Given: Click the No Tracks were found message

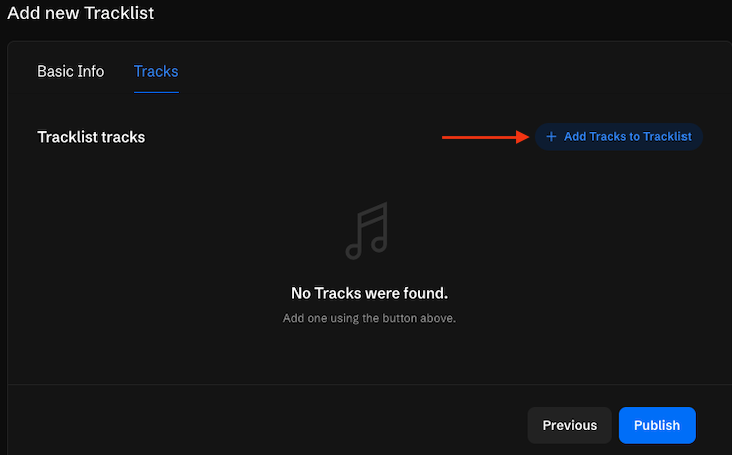Looking at the screenshot, I should coord(369,293).
